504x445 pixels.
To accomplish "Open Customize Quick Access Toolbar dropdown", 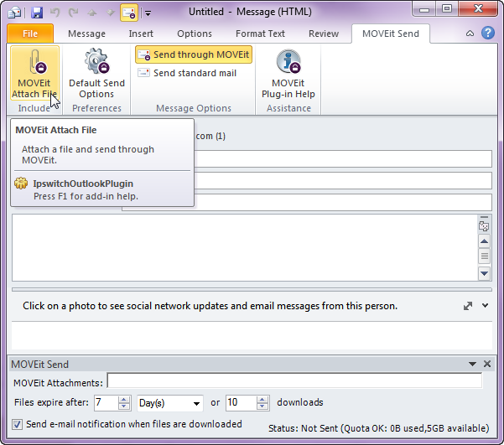I will pos(148,13).
